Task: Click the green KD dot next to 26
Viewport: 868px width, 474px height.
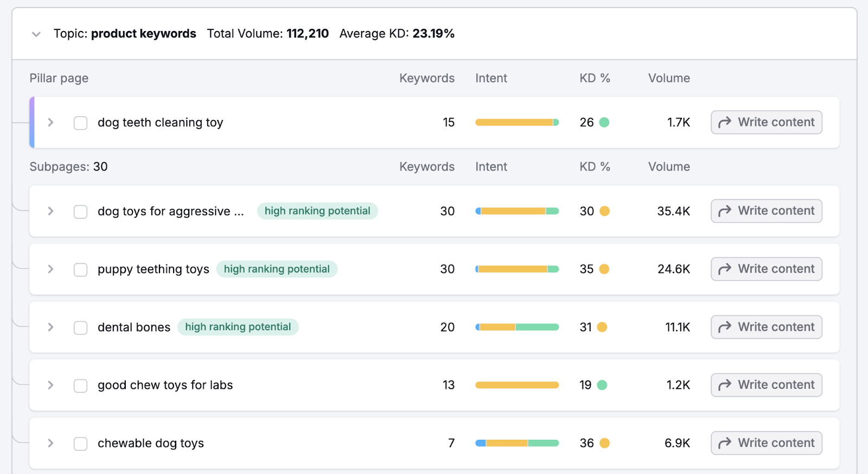Action: pyautogui.click(x=604, y=123)
